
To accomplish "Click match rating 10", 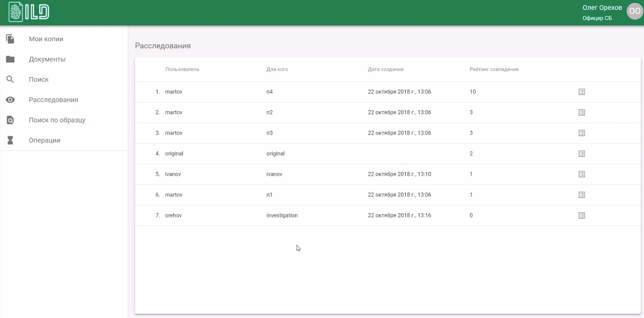I will tap(473, 92).
